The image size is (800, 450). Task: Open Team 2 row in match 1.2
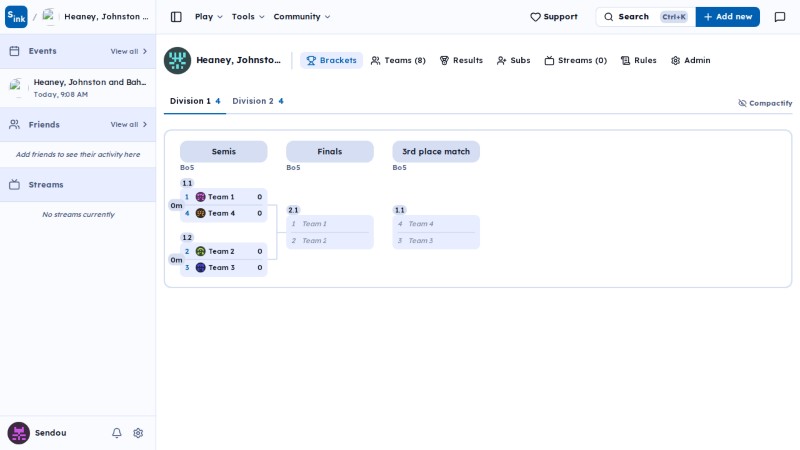tap(223, 252)
